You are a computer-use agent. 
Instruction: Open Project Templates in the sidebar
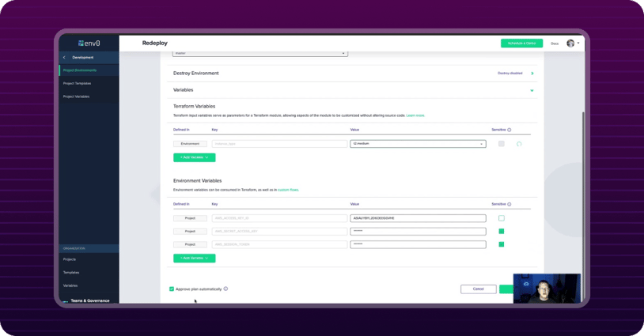(77, 83)
